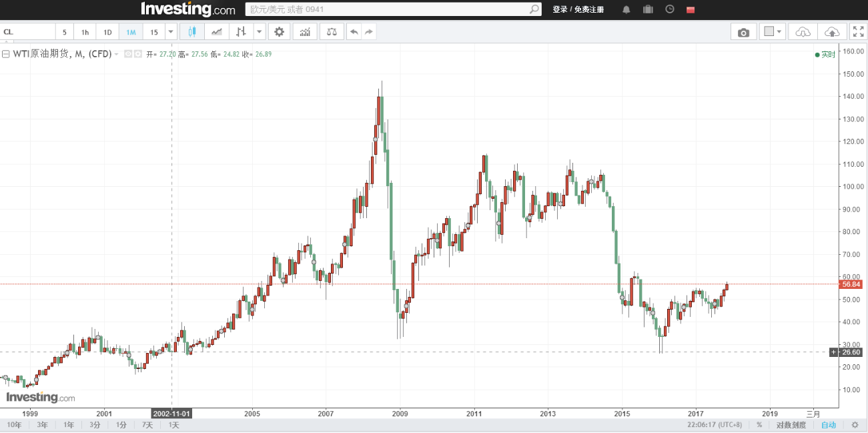Select the candlestick chart style icon
Screen dimensions: 868x433
192,32
